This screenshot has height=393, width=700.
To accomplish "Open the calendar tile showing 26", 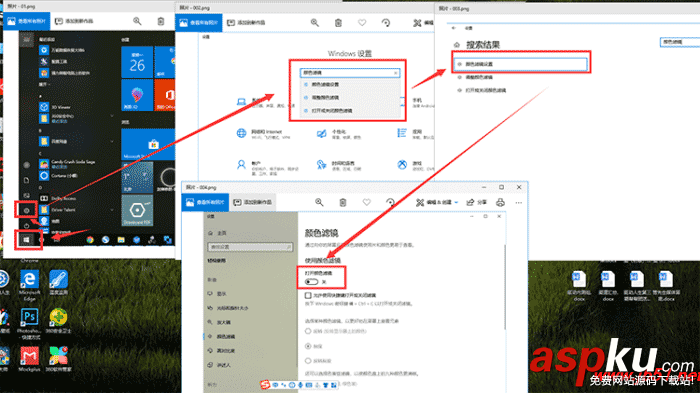I will tap(137, 62).
